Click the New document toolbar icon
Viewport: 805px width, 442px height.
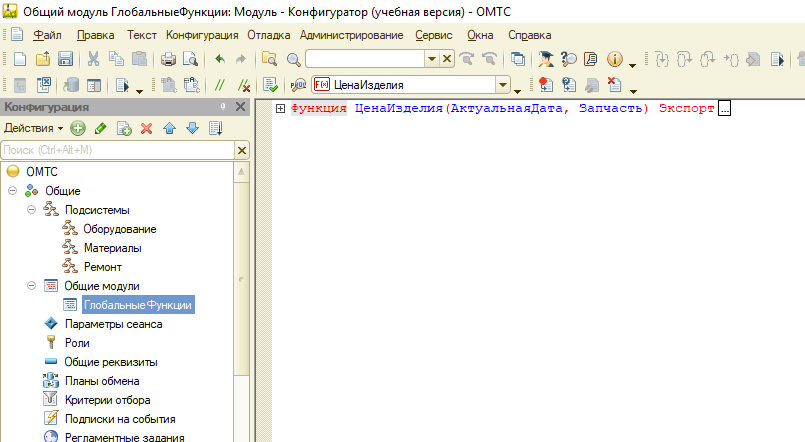click(20, 59)
